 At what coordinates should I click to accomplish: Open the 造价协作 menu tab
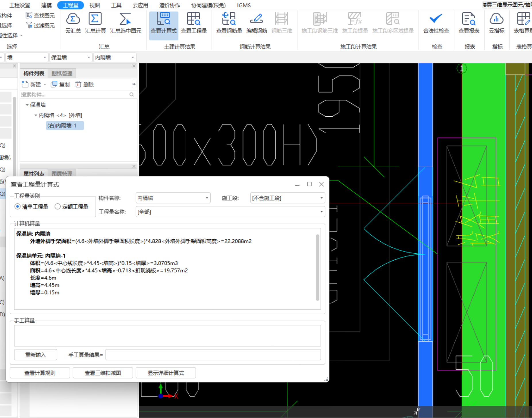pyautogui.click(x=170, y=5)
